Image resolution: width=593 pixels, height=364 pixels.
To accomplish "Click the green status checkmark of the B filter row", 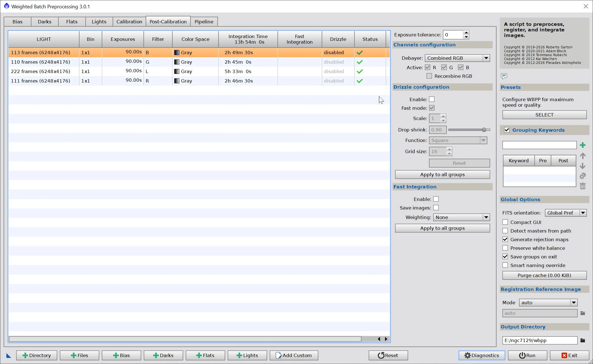I will point(360,53).
